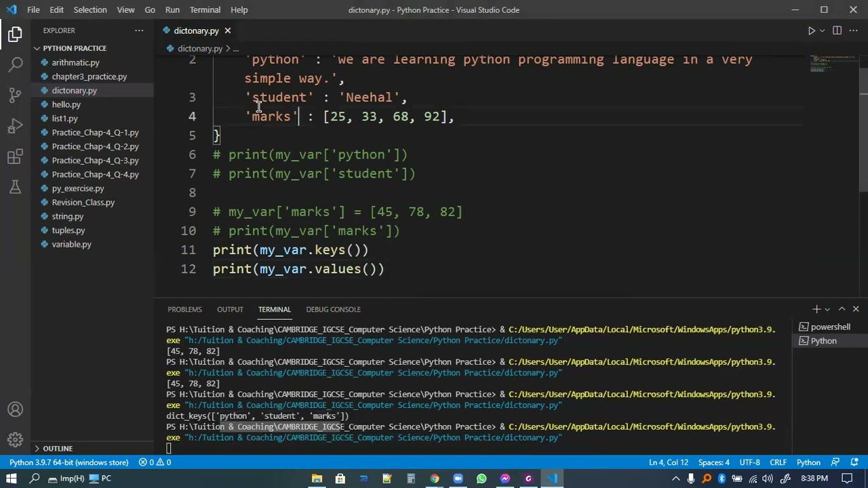The width and height of the screenshot is (868, 488).
Task: Create a new terminal with plus icon
Action: click(816, 309)
